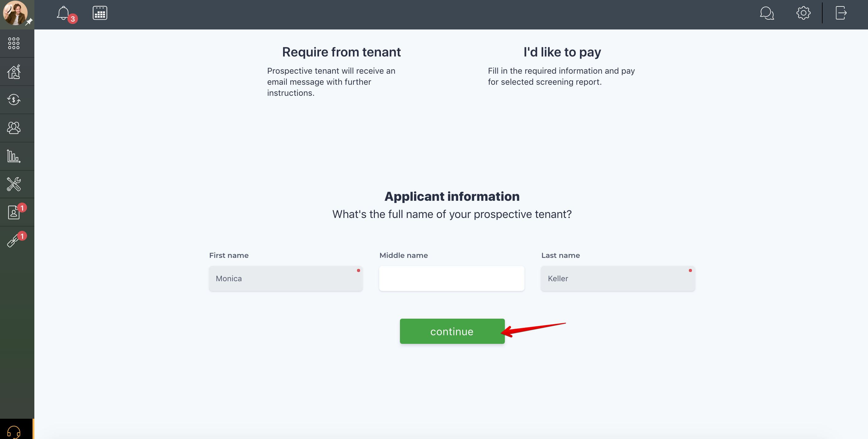Open the tenants people icon in sidebar
Viewport: 868px width, 439px height.
(x=14, y=128)
